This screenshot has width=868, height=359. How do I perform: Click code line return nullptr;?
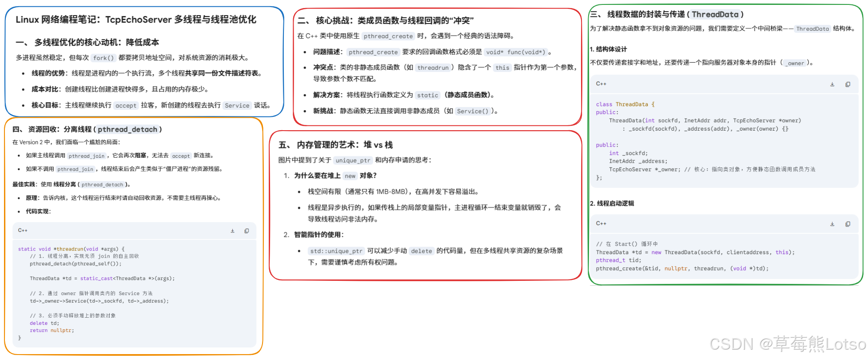point(52,331)
